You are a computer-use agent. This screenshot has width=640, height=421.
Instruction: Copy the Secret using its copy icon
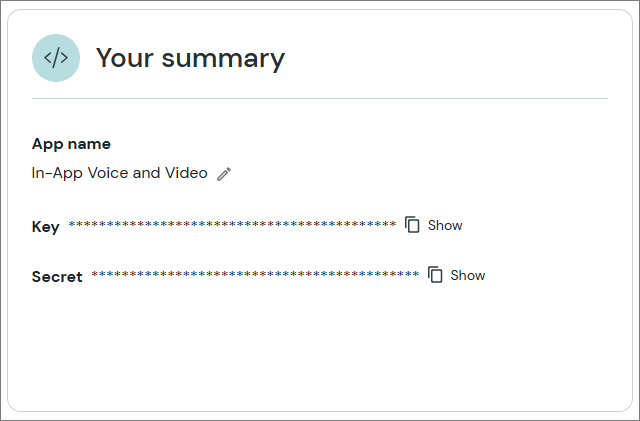click(436, 275)
